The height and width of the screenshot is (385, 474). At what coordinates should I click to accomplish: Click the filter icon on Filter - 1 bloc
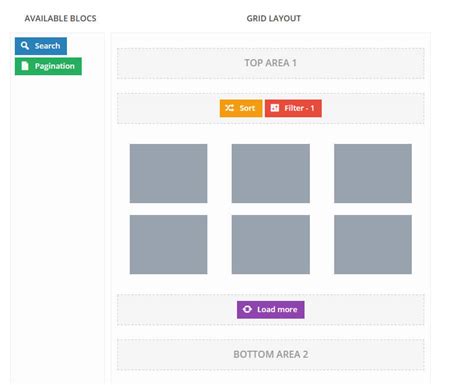(x=275, y=108)
